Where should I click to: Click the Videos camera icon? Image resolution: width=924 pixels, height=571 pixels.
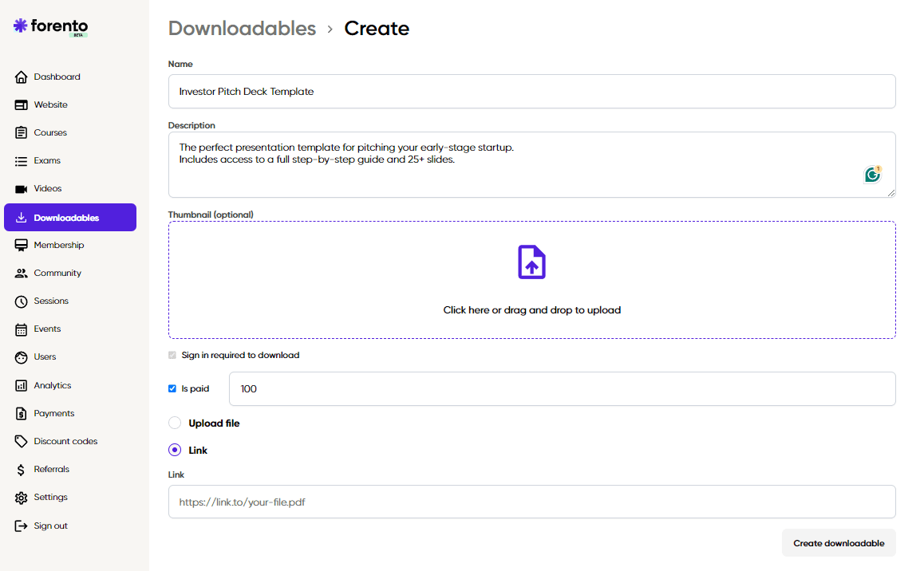(22, 189)
